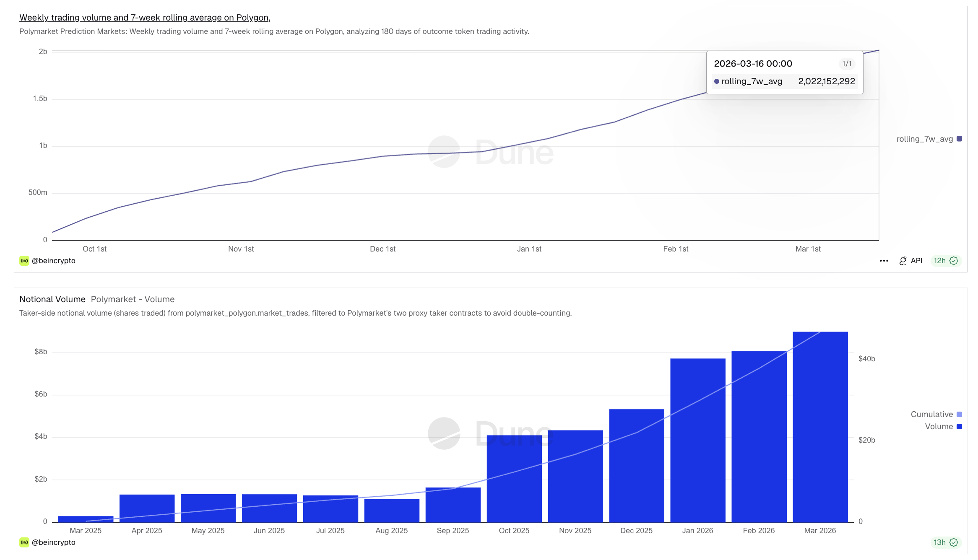Click beincrypto avatar icon under top chart

(24, 261)
